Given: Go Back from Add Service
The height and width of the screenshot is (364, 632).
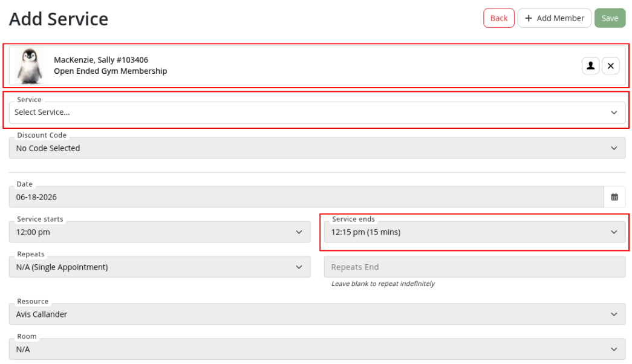Looking at the screenshot, I should (498, 18).
